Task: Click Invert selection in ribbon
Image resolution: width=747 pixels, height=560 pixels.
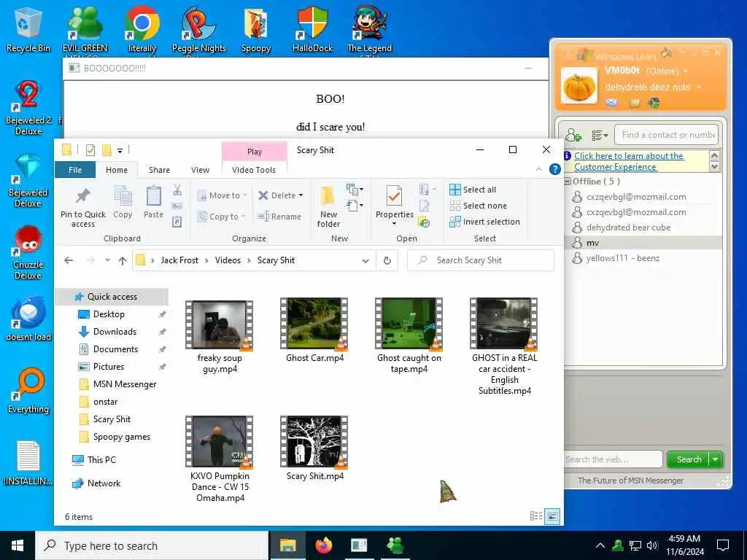Action: coord(484,222)
